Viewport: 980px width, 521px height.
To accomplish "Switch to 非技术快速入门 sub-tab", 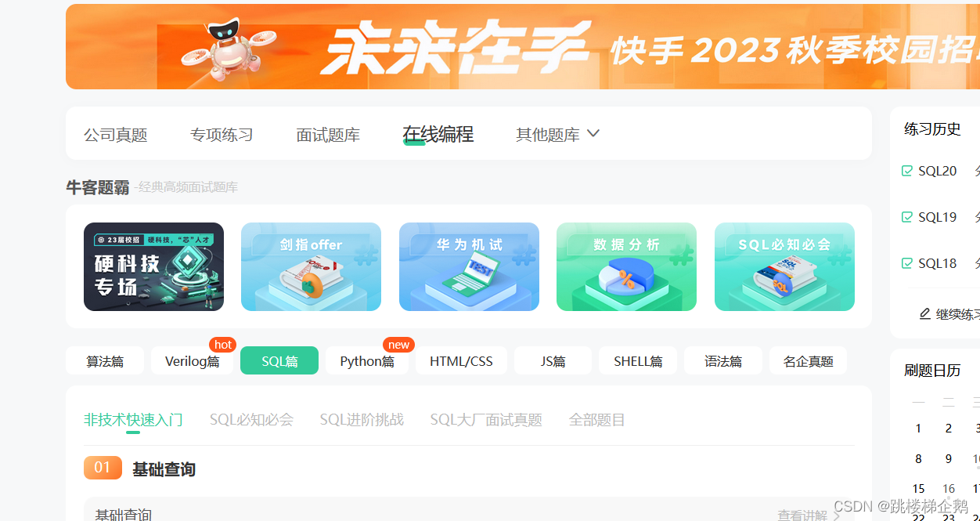I will click(x=133, y=420).
